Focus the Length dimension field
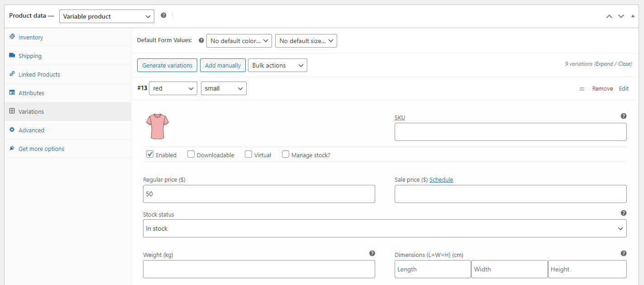The width and height of the screenshot is (644, 285). tap(433, 269)
